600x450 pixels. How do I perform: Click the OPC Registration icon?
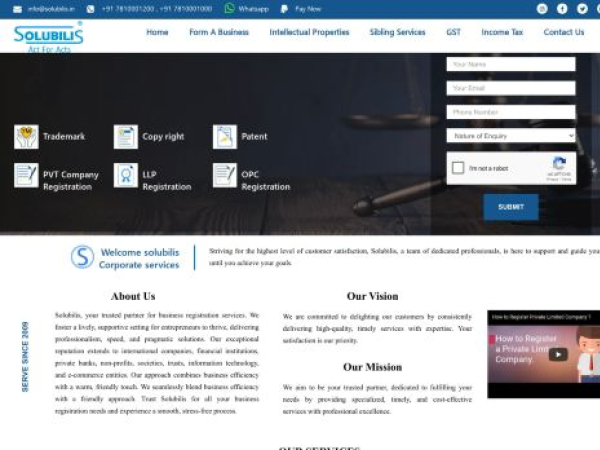coord(225,175)
